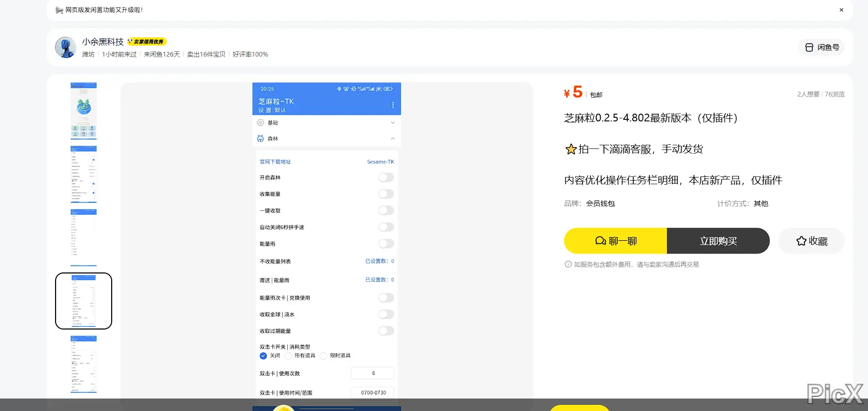Screen dimensions: 868x411
Task: Toggle the 收集能量 switch
Action: pyautogui.click(x=386, y=194)
